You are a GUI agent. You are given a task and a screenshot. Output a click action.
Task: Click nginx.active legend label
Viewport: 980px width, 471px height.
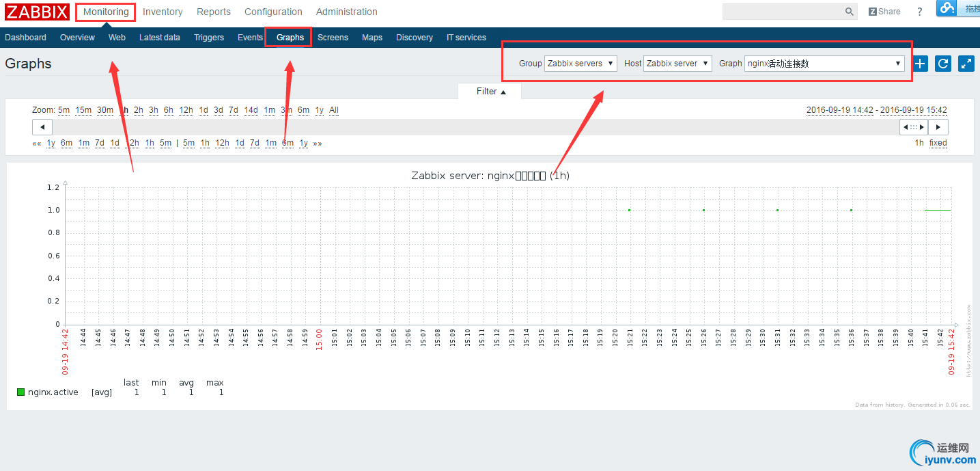point(53,392)
